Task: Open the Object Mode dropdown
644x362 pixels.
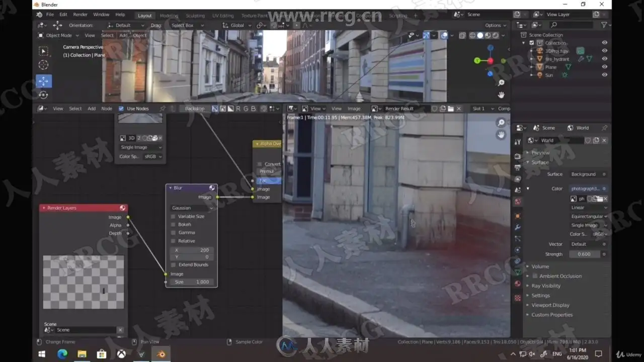Action: pyautogui.click(x=58, y=36)
